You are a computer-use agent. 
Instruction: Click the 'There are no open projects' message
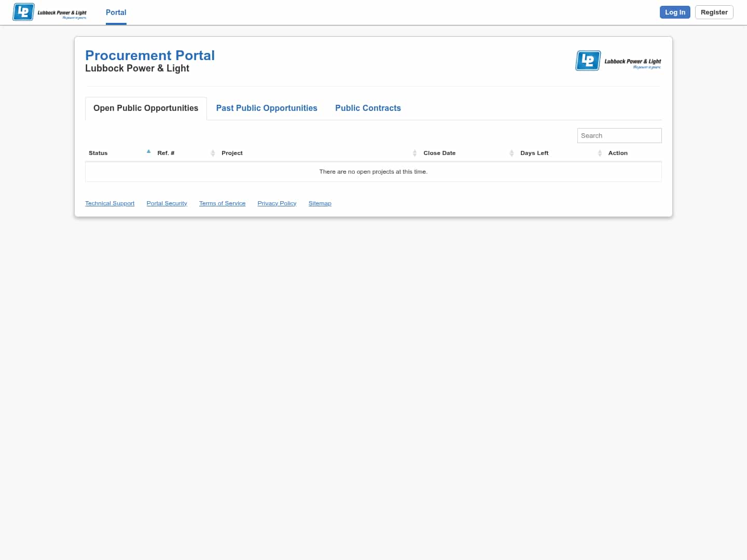(x=374, y=172)
